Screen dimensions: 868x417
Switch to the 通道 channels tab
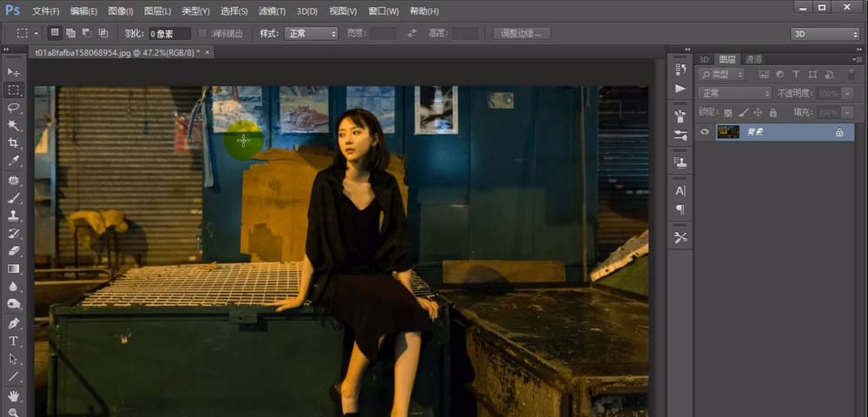[753, 59]
